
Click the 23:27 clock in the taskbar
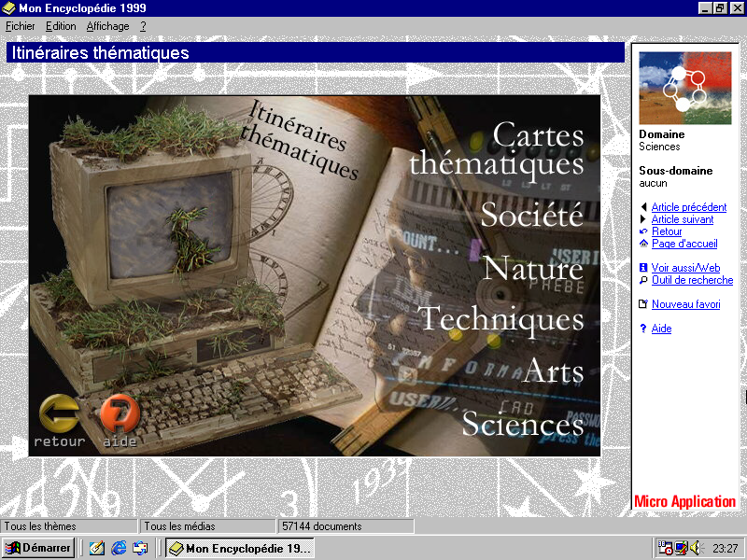(725, 549)
